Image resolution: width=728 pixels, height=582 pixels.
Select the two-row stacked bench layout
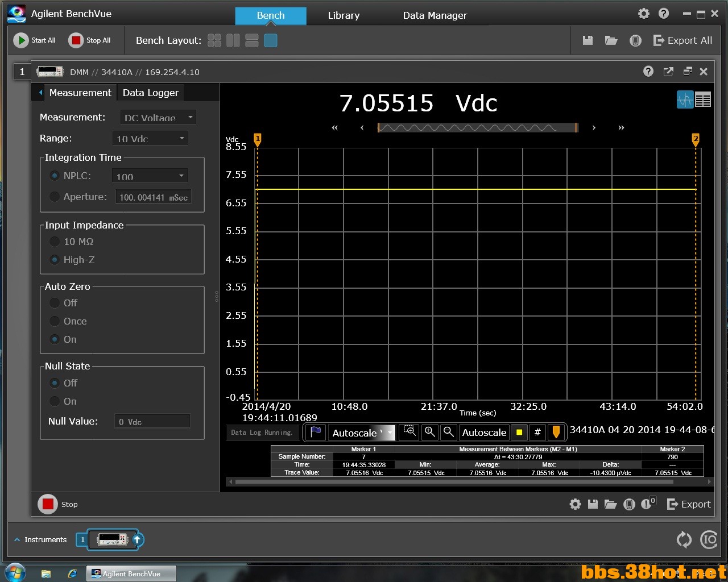tap(252, 40)
